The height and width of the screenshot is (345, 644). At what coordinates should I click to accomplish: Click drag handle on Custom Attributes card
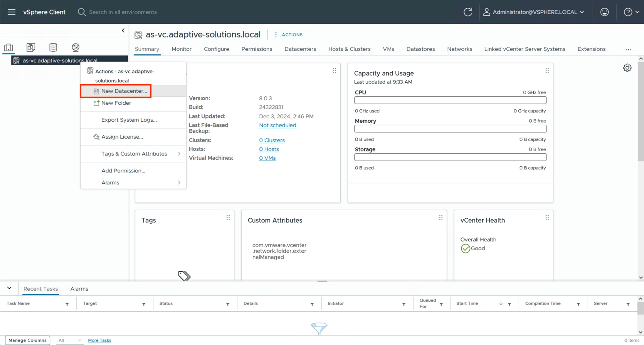click(x=441, y=218)
